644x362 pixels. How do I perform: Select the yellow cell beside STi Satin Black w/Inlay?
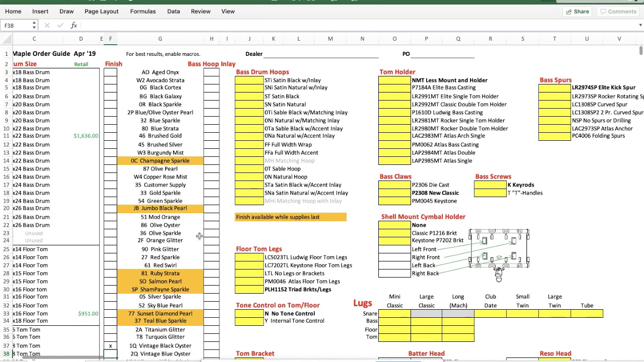click(x=249, y=80)
